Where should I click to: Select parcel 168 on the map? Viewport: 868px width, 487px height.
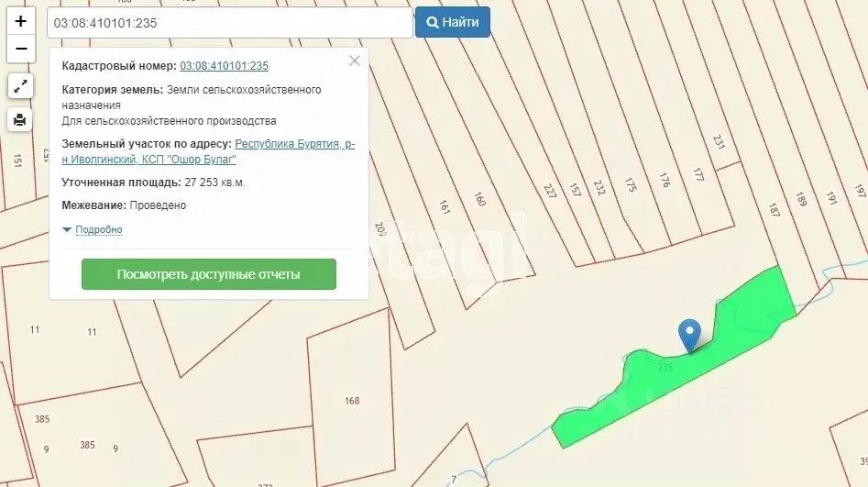pyautogui.click(x=352, y=401)
